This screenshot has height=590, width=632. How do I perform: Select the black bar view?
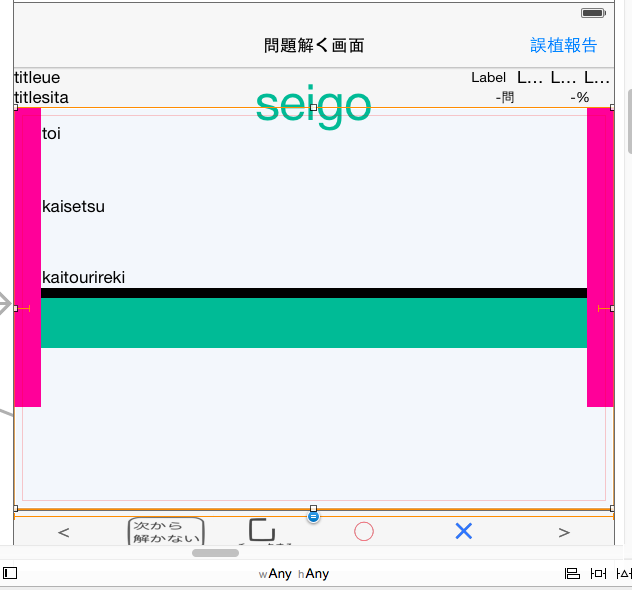point(314,293)
